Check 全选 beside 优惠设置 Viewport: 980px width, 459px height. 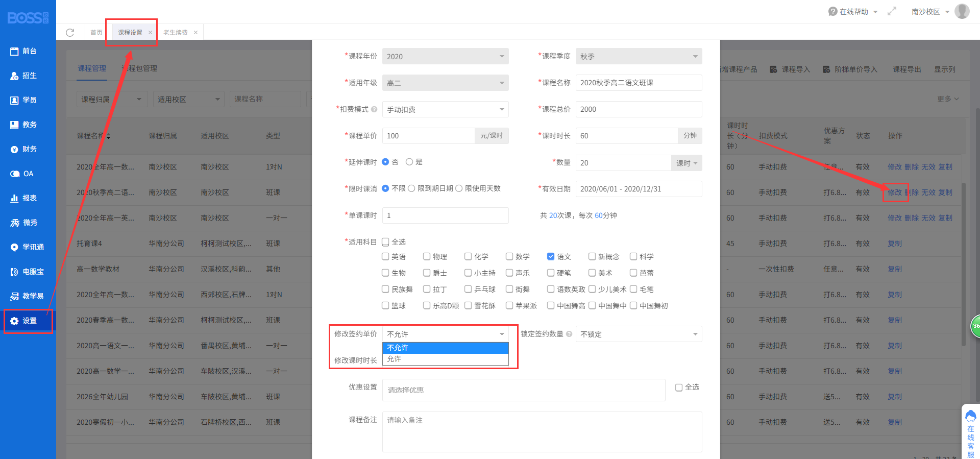[x=679, y=388]
